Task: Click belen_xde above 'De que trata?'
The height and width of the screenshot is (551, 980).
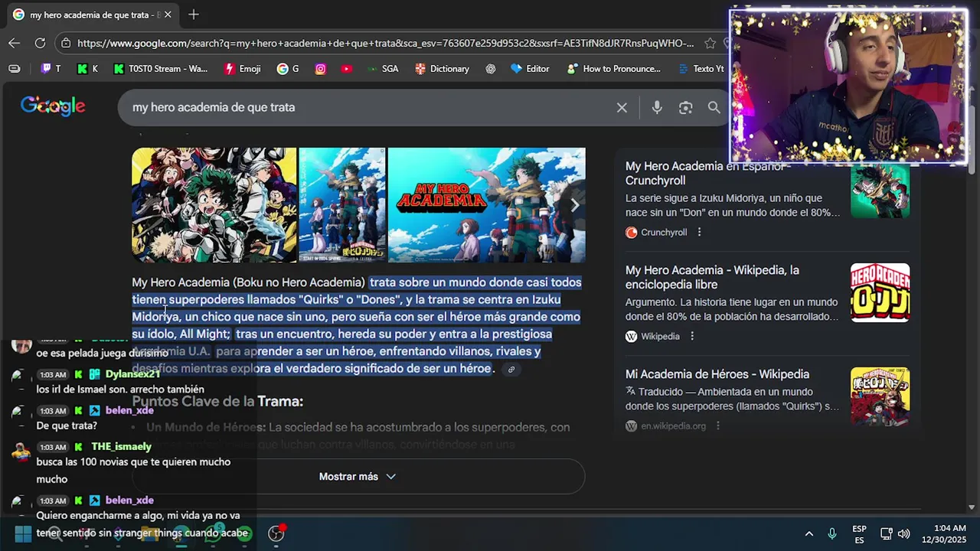Action: click(x=129, y=410)
